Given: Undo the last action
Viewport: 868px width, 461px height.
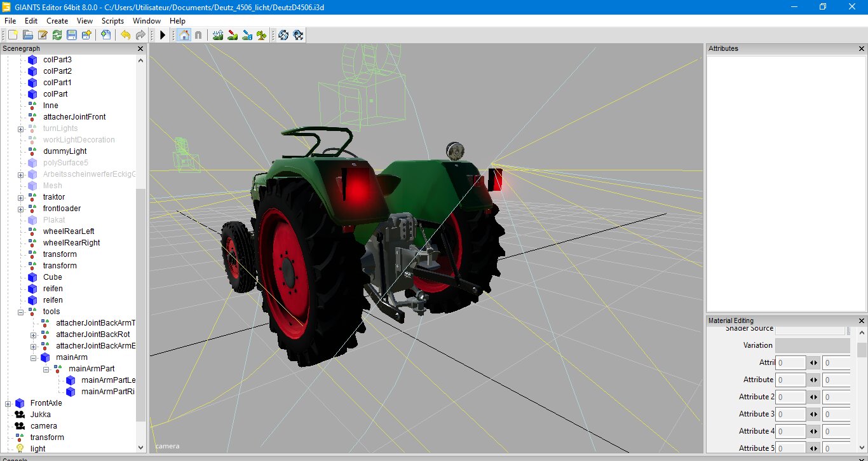Looking at the screenshot, I should point(125,35).
